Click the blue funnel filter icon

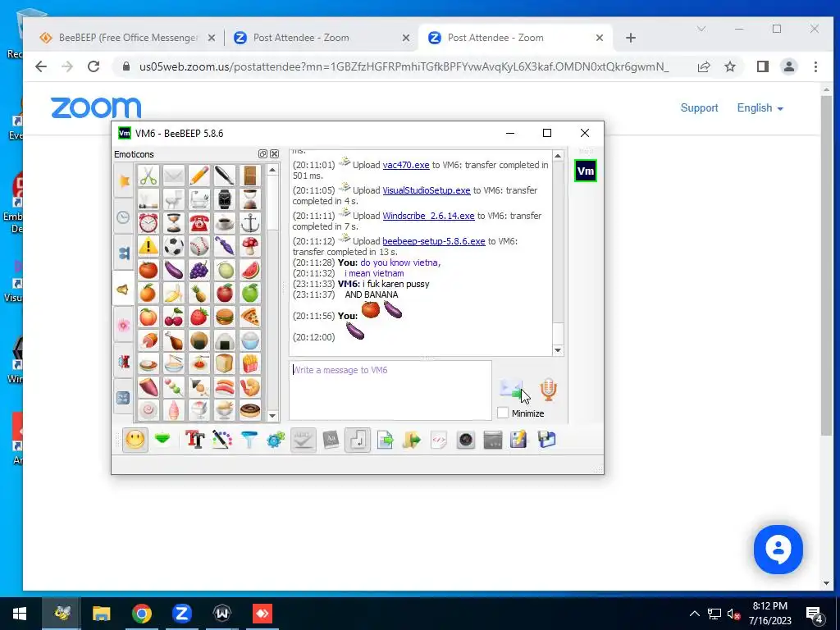(x=249, y=441)
